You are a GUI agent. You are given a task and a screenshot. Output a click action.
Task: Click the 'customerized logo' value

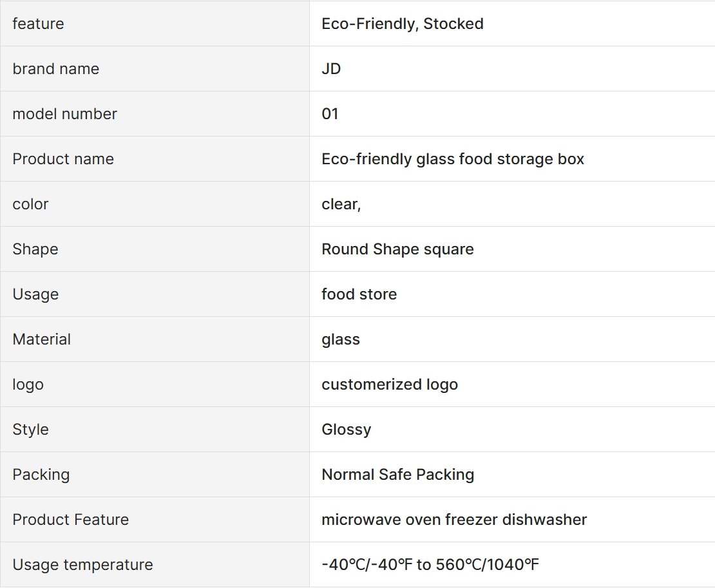pos(390,384)
